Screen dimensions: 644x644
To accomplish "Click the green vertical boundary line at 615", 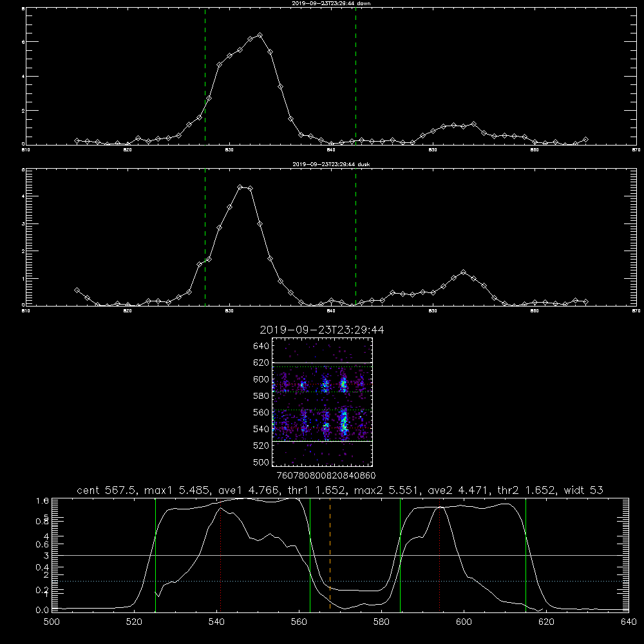I will [526, 554].
